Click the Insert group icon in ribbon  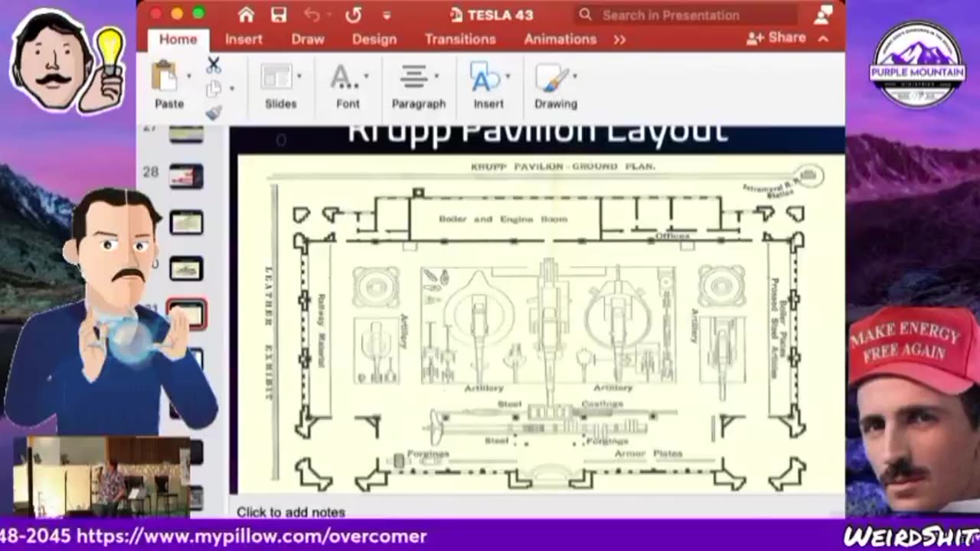click(x=485, y=77)
